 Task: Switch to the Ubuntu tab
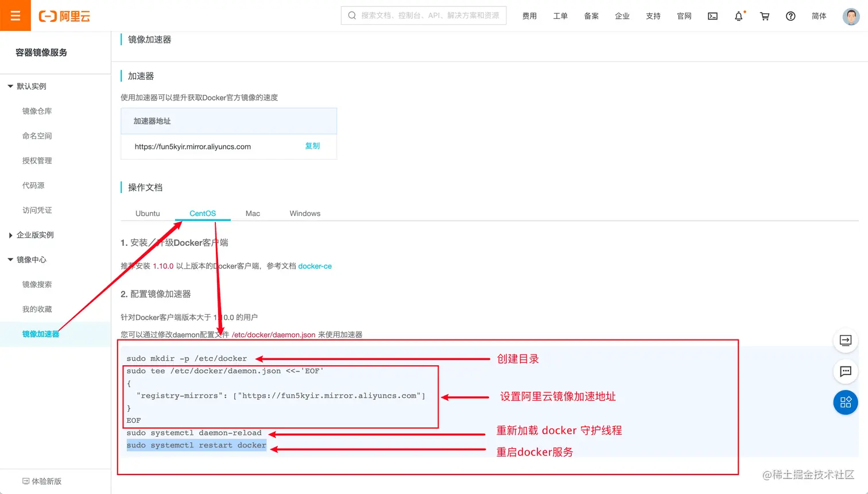tap(148, 213)
